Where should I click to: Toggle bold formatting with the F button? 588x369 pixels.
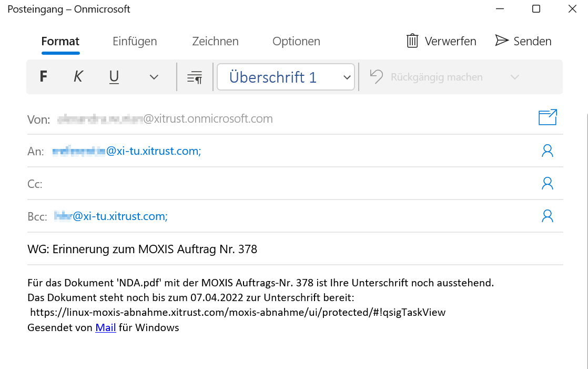pyautogui.click(x=43, y=77)
